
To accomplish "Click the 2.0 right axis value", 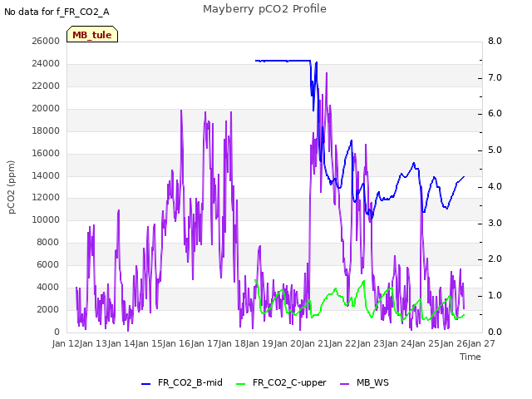I will coord(495,259).
